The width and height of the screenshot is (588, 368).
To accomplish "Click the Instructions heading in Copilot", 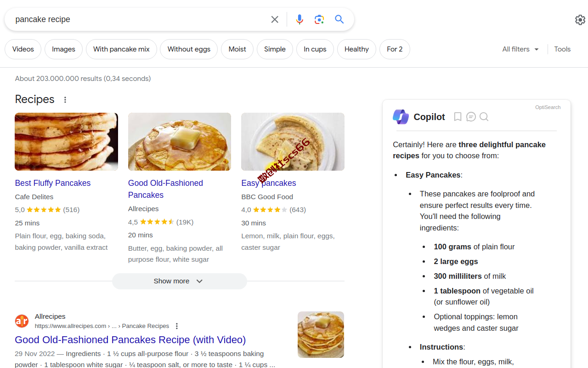I will (x=442, y=347).
